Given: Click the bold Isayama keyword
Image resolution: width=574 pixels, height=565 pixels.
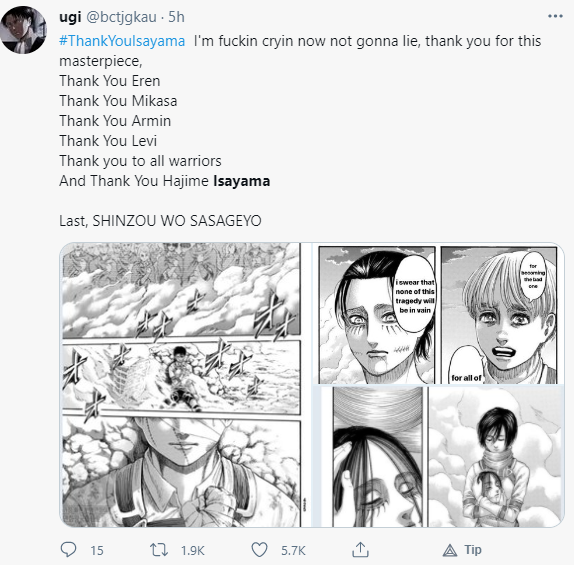Looking at the screenshot, I should click(x=242, y=181).
